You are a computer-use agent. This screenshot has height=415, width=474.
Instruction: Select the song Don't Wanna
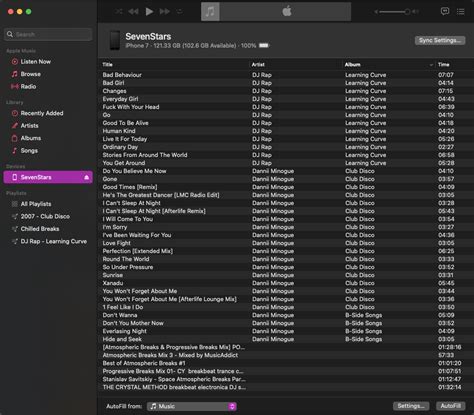pyautogui.click(x=286, y=315)
